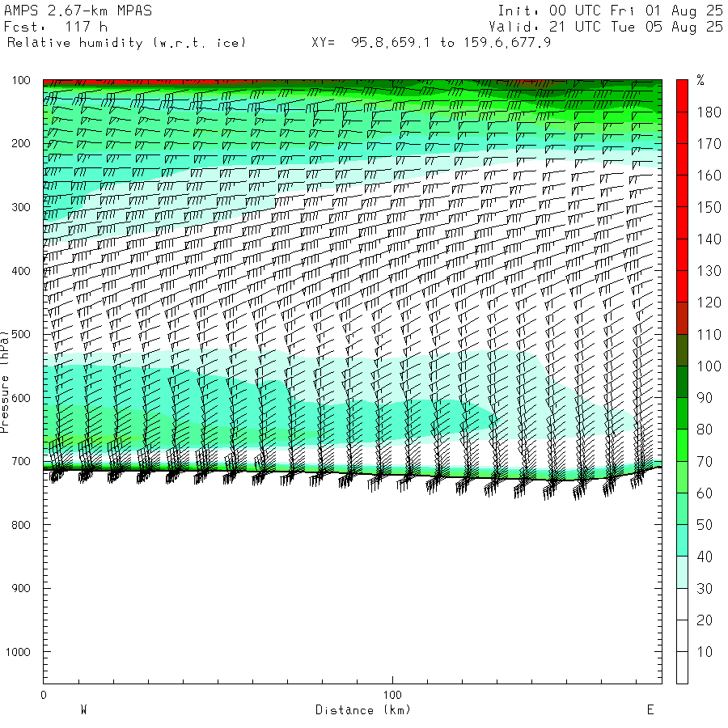Click the colorbar swatch between 50 and 40
The image size is (728, 728).
[682, 541]
